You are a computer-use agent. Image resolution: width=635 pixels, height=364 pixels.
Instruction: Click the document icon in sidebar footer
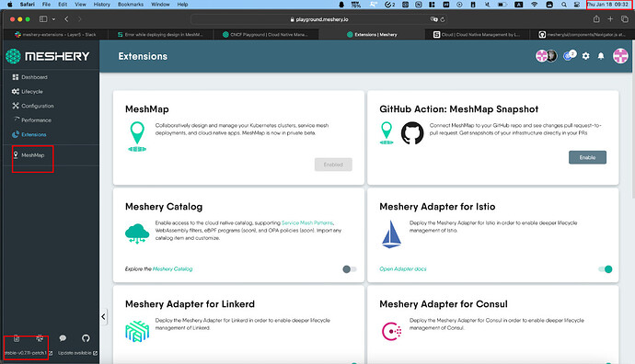[x=17, y=338]
